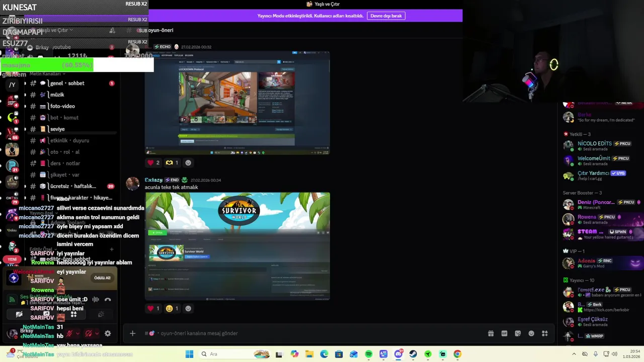Toggle the second reaction on ECHO's message
This screenshot has width=644, height=362.
tap(172, 162)
